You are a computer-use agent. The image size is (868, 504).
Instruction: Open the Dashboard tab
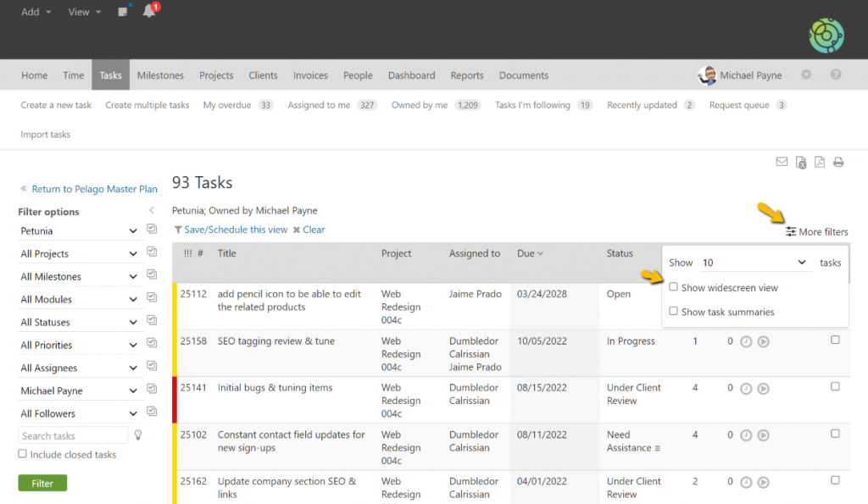point(411,75)
